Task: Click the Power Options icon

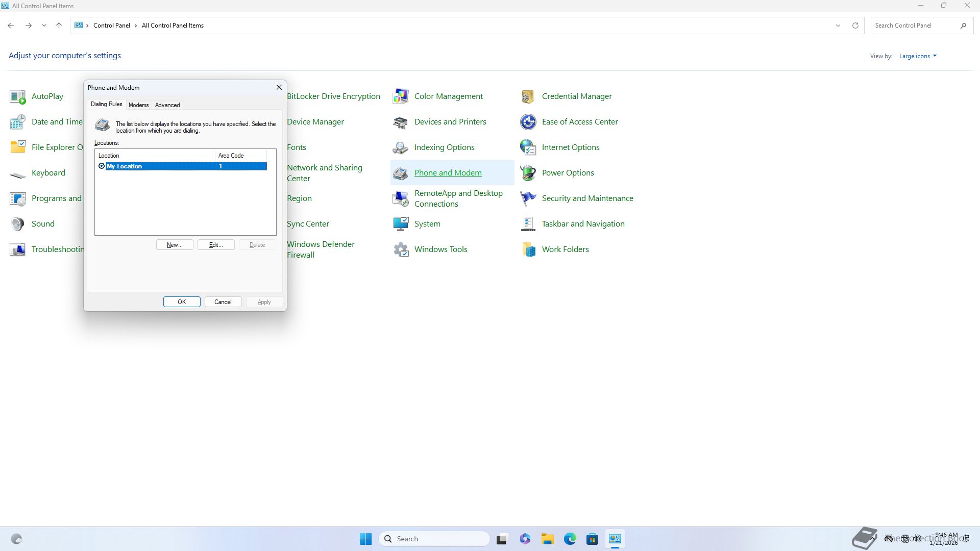Action: (528, 173)
